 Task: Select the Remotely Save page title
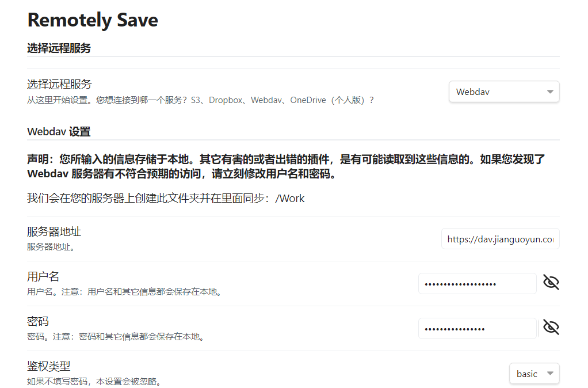pyautogui.click(x=92, y=20)
